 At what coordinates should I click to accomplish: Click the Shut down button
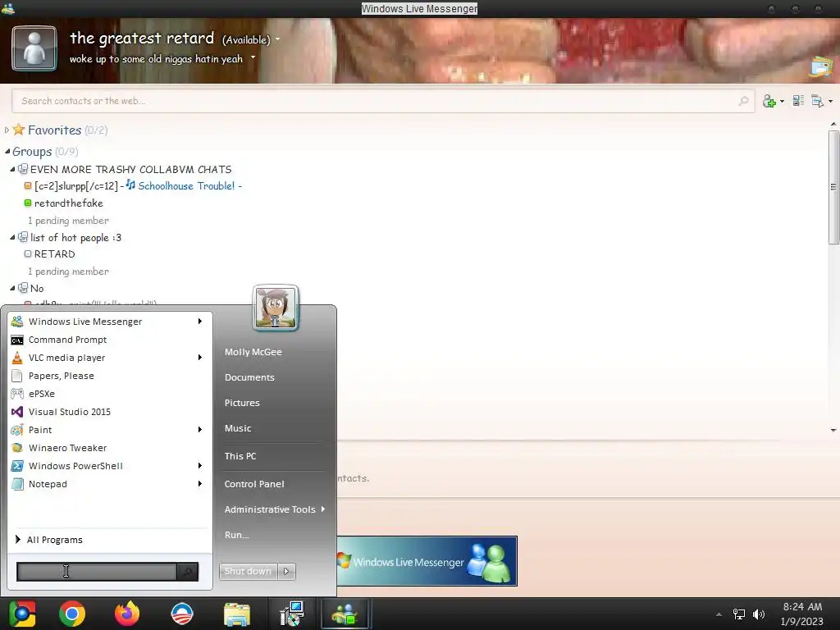(x=248, y=571)
